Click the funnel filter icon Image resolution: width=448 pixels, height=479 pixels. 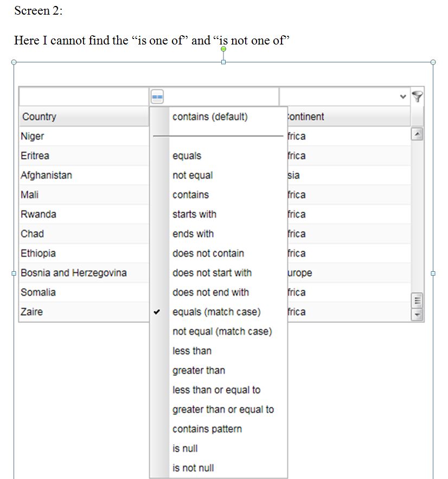coord(417,97)
